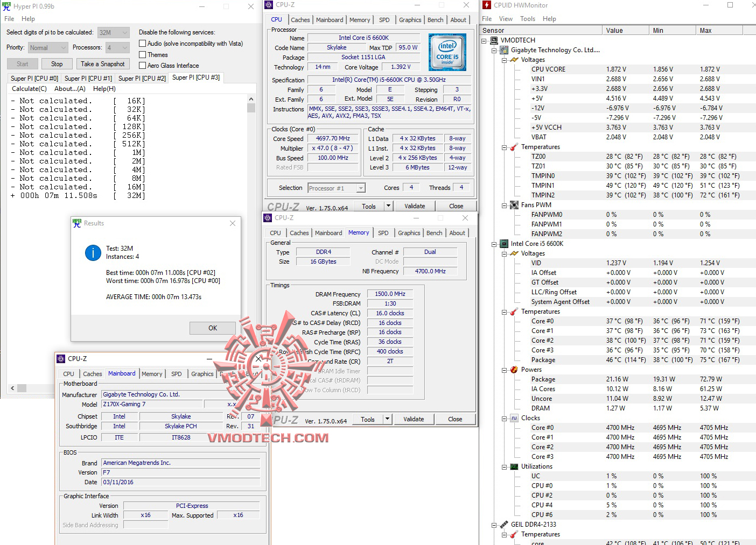Click the Gigabyte motherboard icon in HWMonitor

click(503, 49)
